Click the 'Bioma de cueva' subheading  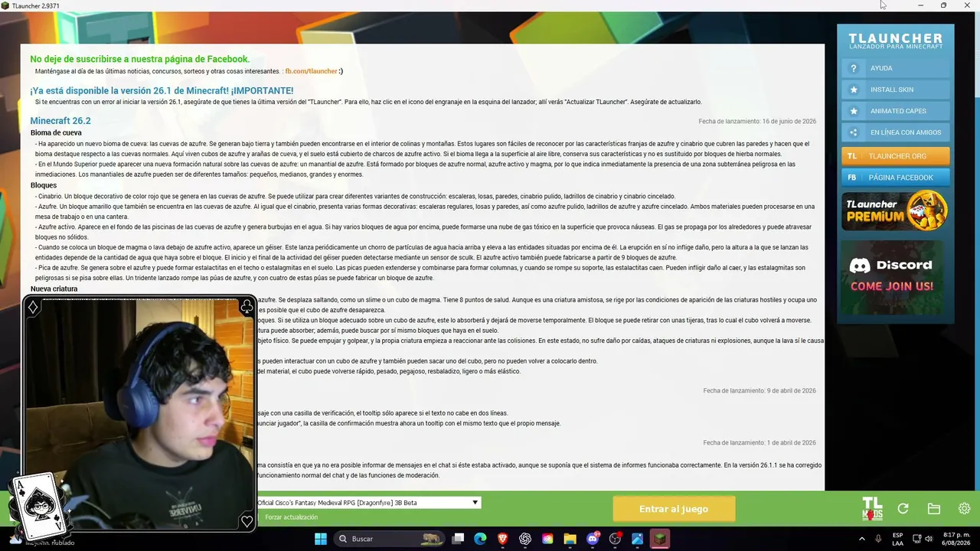point(56,133)
